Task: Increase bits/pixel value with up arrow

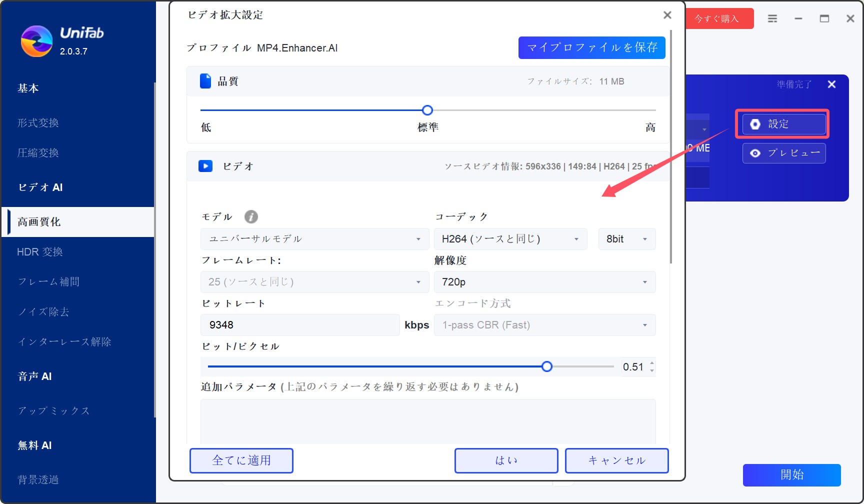Action: point(651,363)
